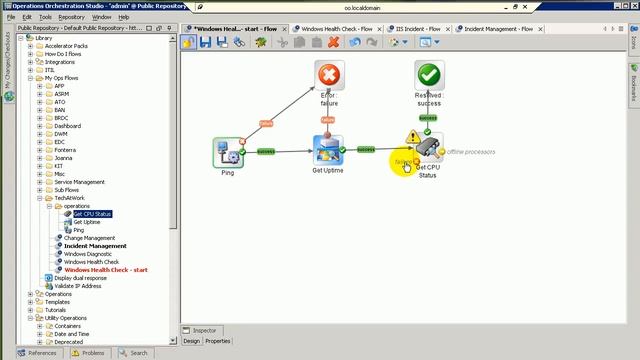Viewport: 640px width, 360px height.
Task: Open the Repository menu
Action: point(71,17)
